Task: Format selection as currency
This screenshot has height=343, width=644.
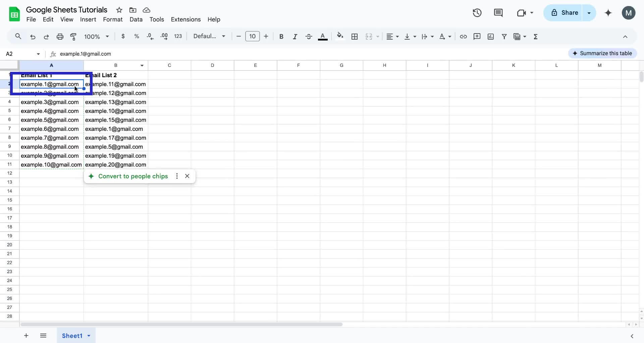Action: pyautogui.click(x=123, y=37)
